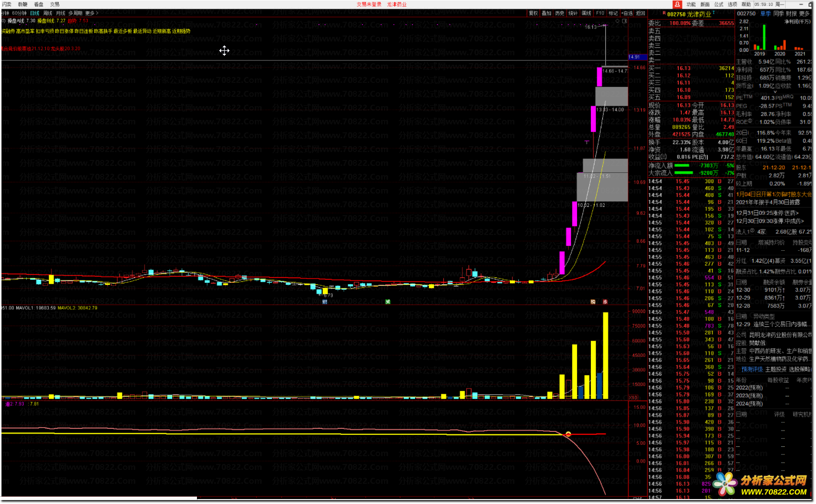The width and height of the screenshot is (816, 504).
Task: Click the diamond icon above price axis
Action: [617, 21]
